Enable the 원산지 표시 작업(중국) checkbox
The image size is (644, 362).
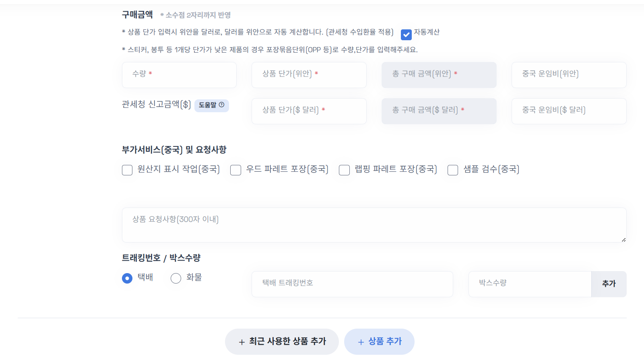[127, 170]
